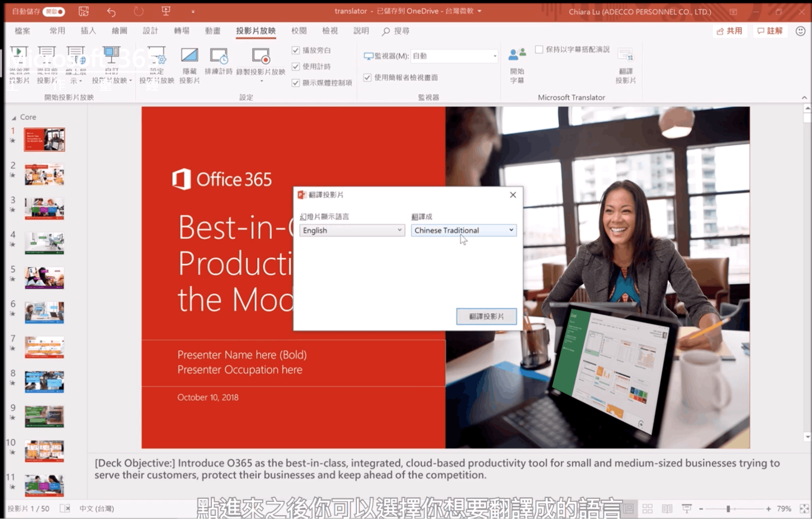Open the Monitor selection dropdown
Screen dimensions: 812x519
(x=455, y=56)
